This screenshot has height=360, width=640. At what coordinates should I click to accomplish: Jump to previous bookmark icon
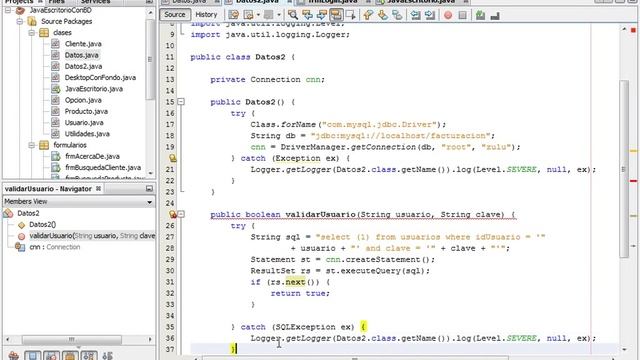[x=368, y=15]
